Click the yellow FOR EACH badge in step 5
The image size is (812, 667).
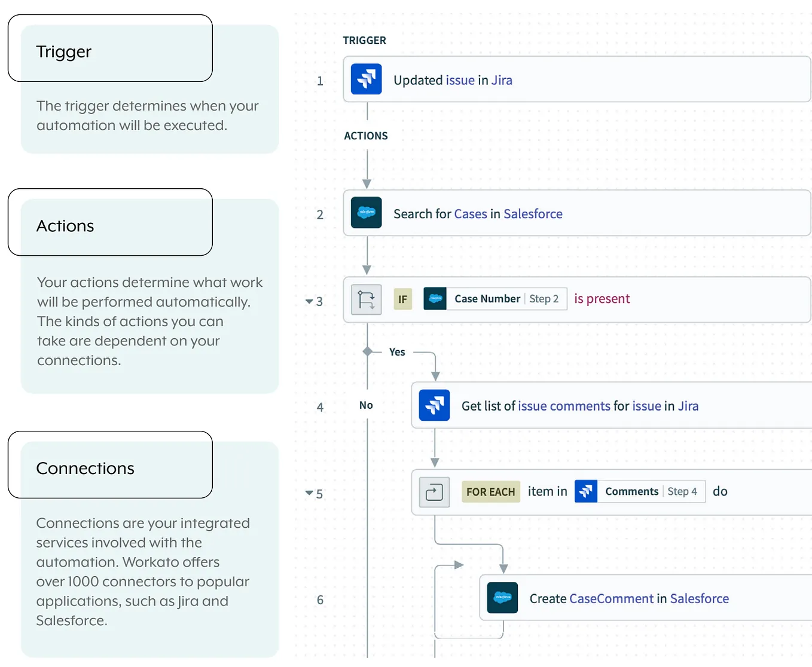(490, 491)
